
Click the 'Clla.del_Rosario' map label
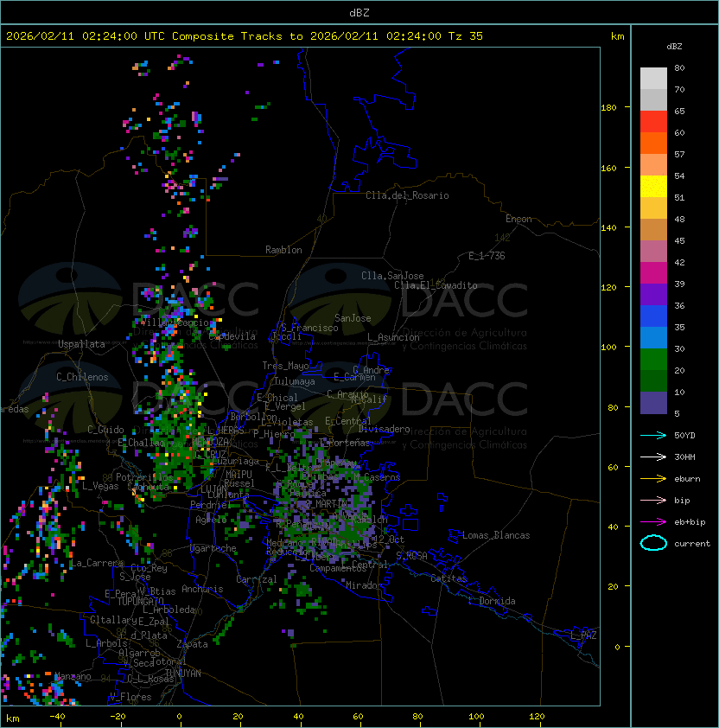click(407, 195)
